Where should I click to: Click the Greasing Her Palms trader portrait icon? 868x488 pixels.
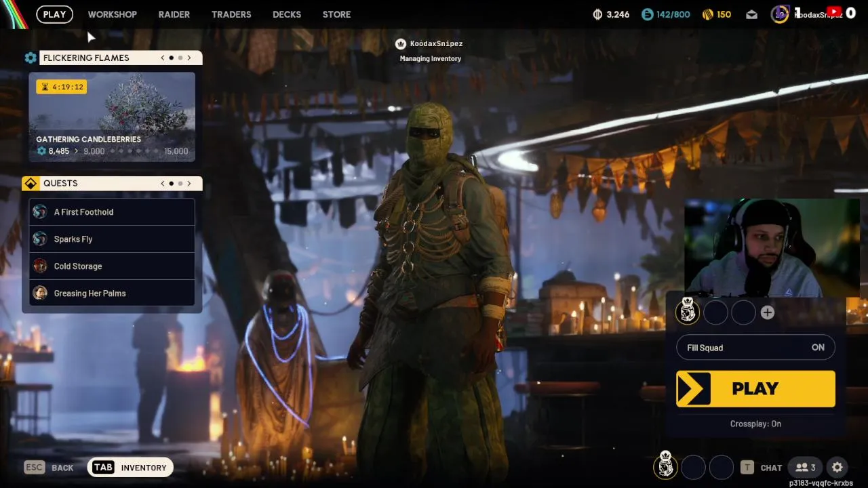40,293
